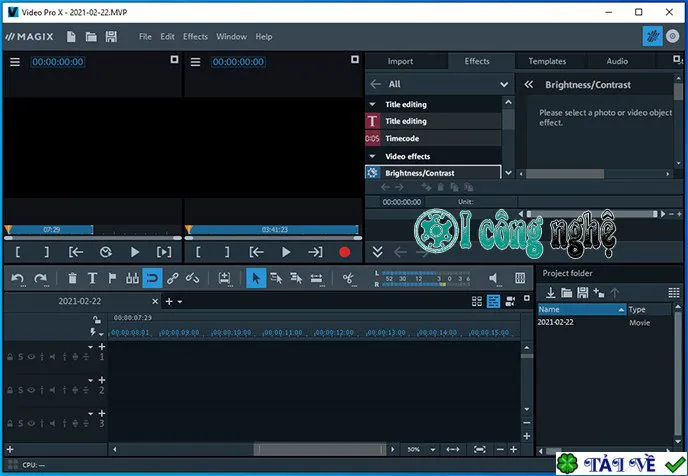Click the speaker volume icon in toolbar
This screenshot has height=476, width=688.
[493, 278]
